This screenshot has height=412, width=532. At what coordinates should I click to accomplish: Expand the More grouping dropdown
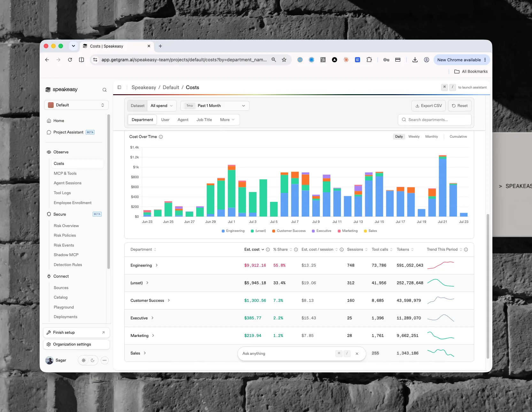coord(227,120)
